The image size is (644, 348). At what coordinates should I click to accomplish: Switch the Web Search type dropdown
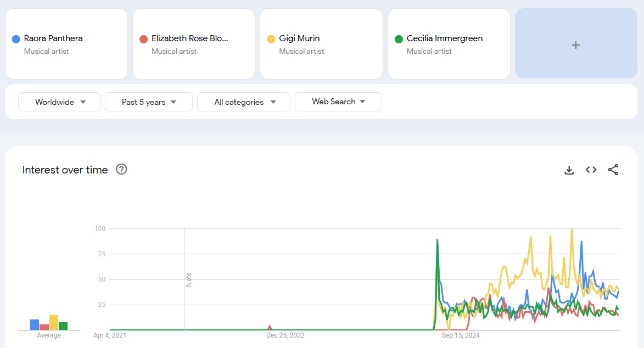(338, 102)
